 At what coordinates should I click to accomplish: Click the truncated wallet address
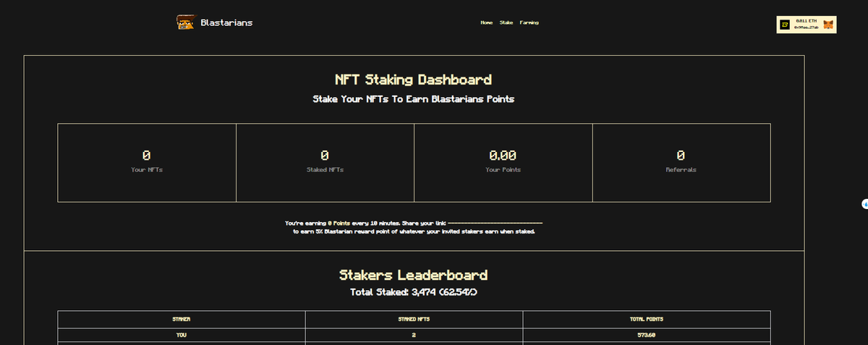click(807, 28)
